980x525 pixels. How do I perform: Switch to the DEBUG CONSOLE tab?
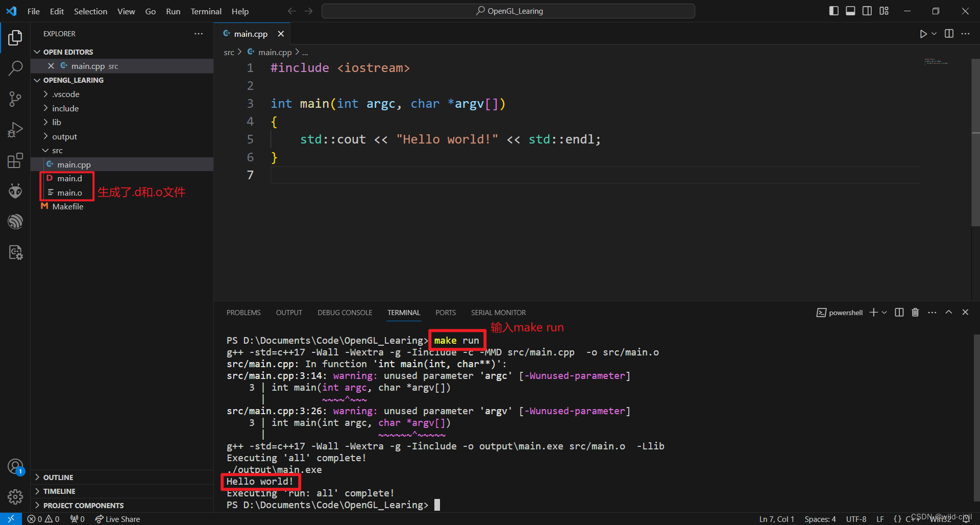(x=345, y=312)
